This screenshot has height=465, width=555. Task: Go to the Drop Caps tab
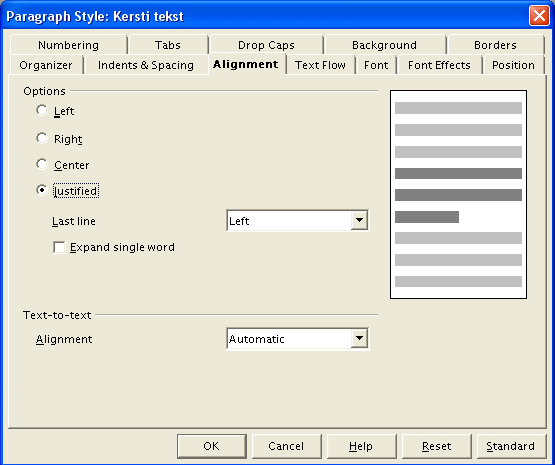(x=266, y=45)
